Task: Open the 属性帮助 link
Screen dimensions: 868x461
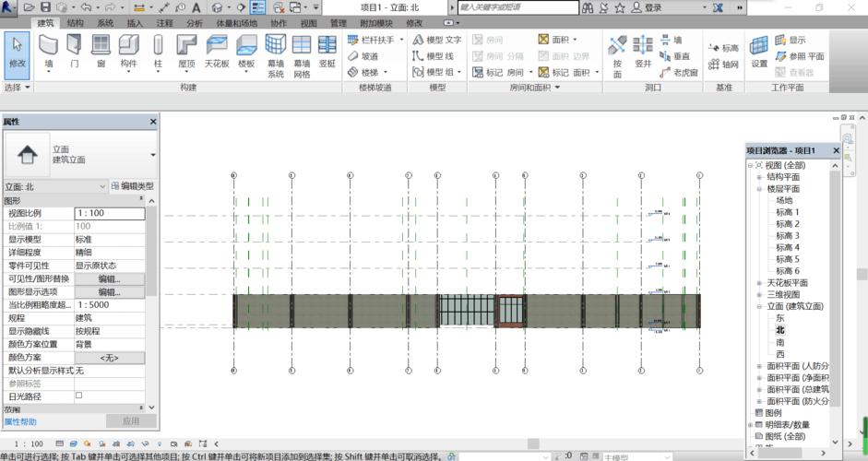Action: [x=22, y=421]
